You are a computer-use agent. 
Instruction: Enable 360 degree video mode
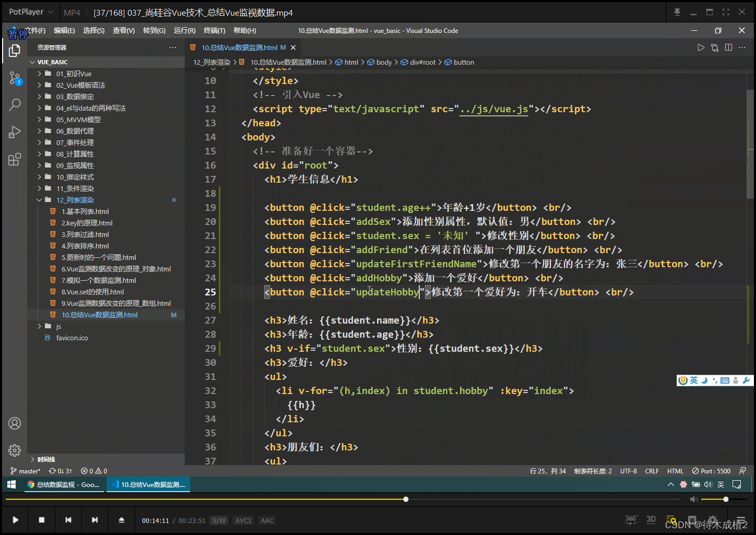pos(631,519)
